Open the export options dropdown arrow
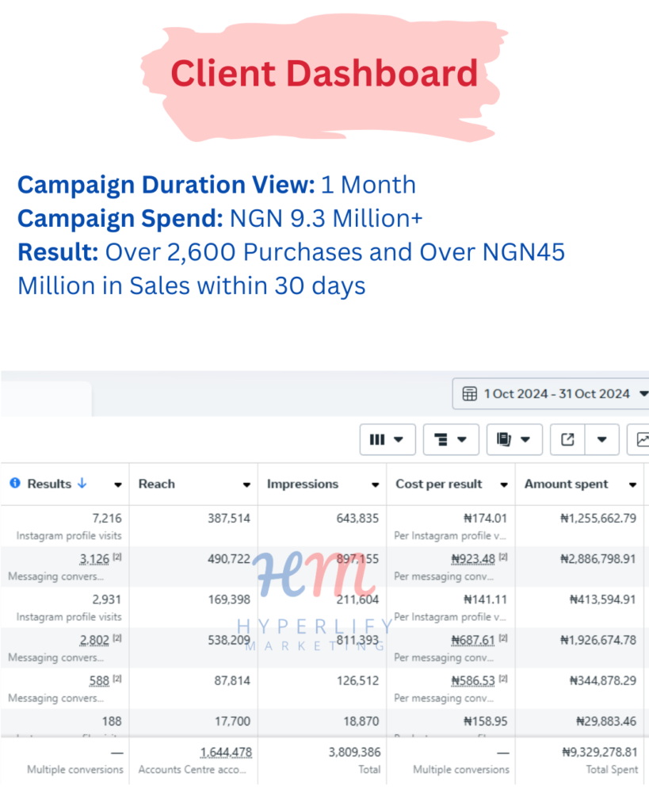649x812 pixels. 602,439
